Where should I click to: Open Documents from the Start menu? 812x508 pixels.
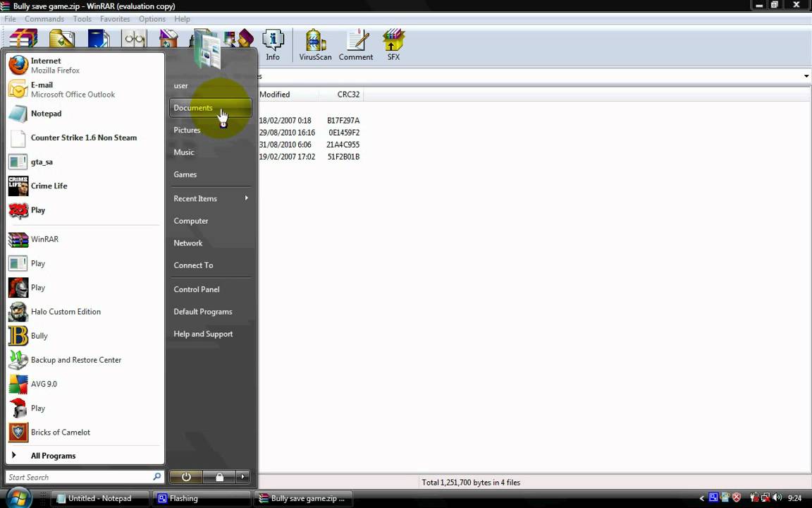210,108
